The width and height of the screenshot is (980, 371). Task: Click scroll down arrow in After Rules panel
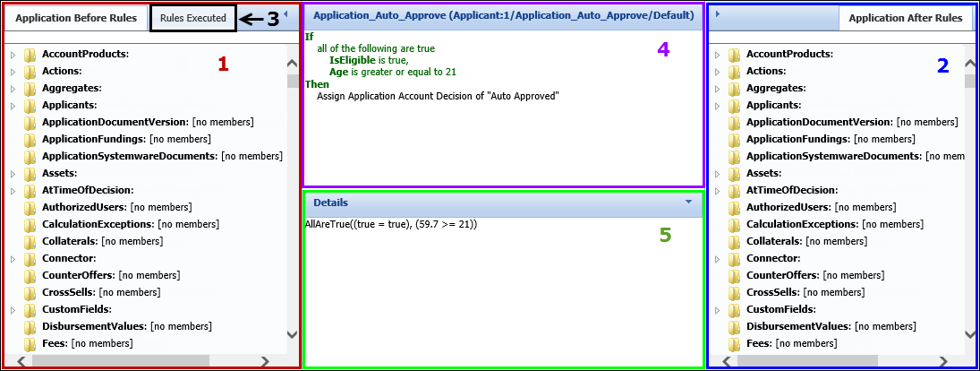969,335
